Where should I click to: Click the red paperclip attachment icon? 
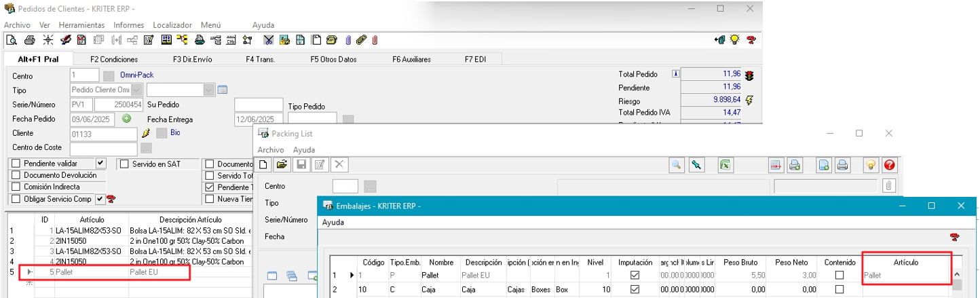(374, 40)
